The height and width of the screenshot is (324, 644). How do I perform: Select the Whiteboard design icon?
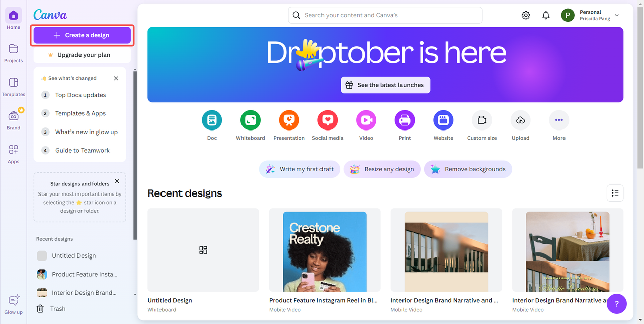(x=251, y=120)
